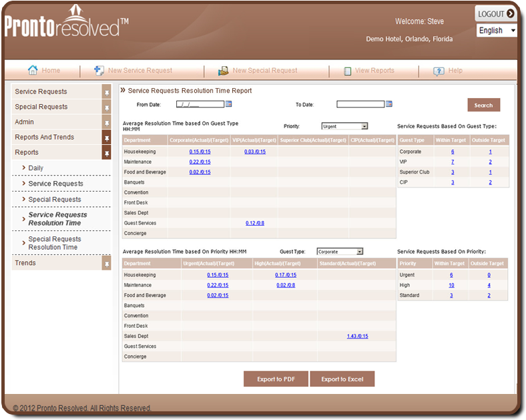Open Maintenance High 0.02/0.8 link
The width and height of the screenshot is (526, 420).
click(x=286, y=285)
